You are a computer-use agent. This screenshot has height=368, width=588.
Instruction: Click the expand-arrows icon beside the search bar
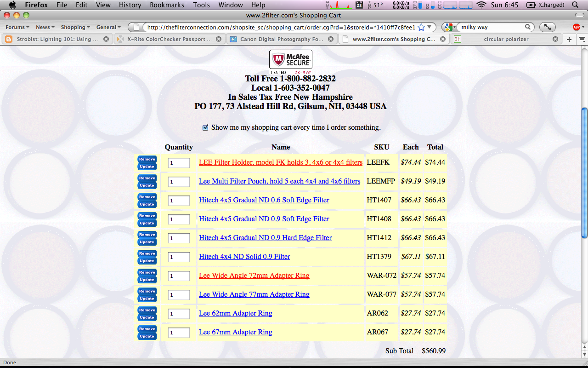coord(547,27)
